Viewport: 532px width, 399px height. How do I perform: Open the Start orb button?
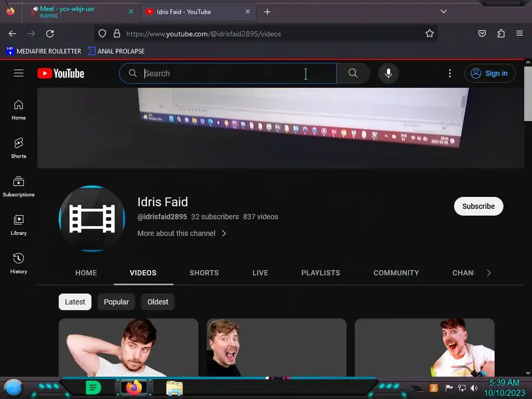coord(14,389)
